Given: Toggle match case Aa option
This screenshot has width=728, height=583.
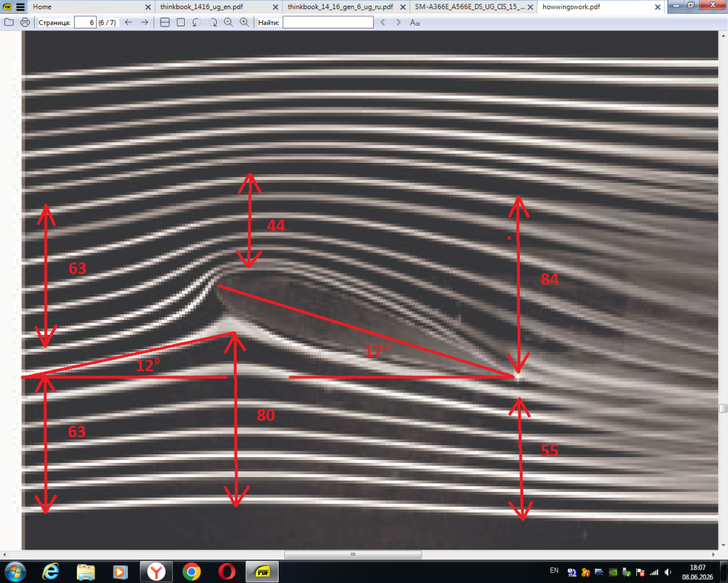Looking at the screenshot, I should coord(414,22).
